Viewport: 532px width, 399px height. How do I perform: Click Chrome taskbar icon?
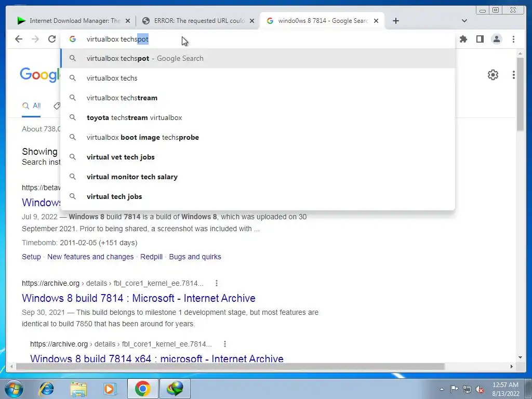142,389
